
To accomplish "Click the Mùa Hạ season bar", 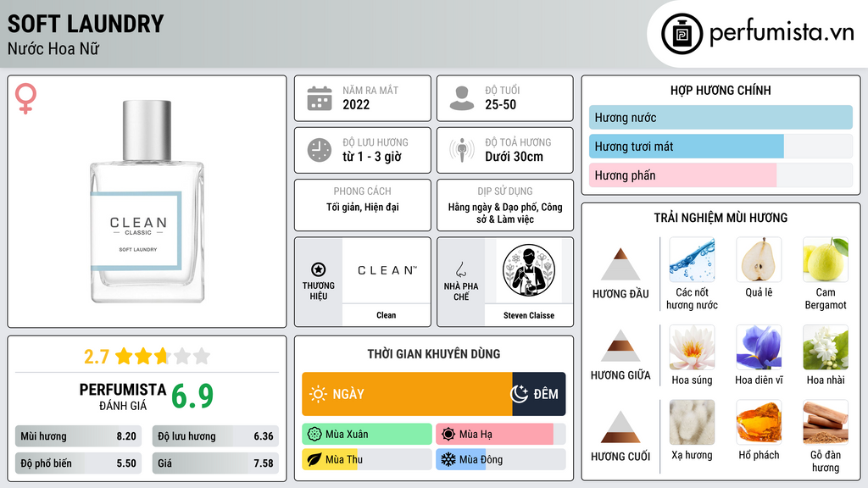I will pos(500,434).
